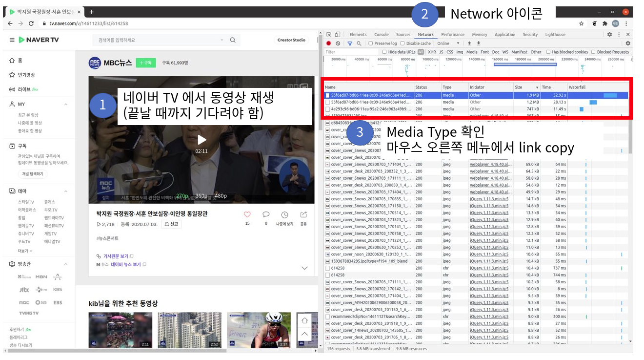644x360 pixels.
Task: Filter requests by XHR type
Action: (x=432, y=52)
